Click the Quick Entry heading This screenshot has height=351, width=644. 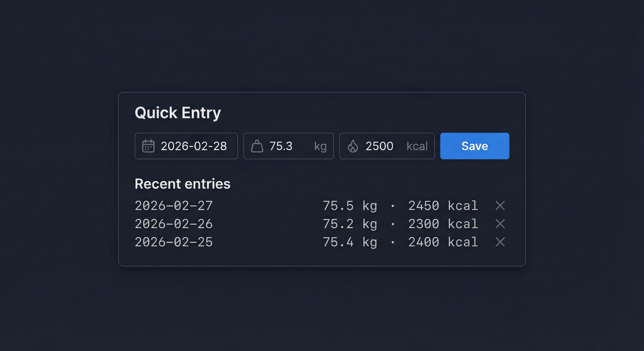click(178, 113)
